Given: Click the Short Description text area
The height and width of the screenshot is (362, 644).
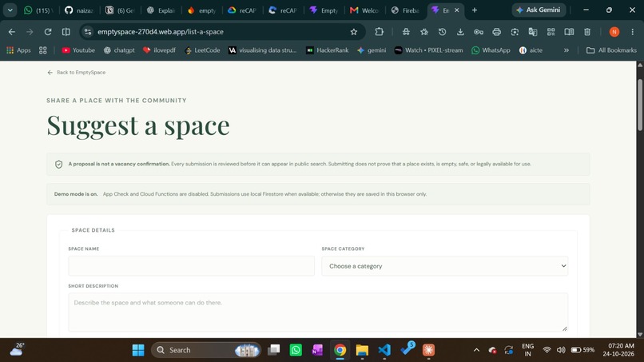Looking at the screenshot, I should coord(318,312).
